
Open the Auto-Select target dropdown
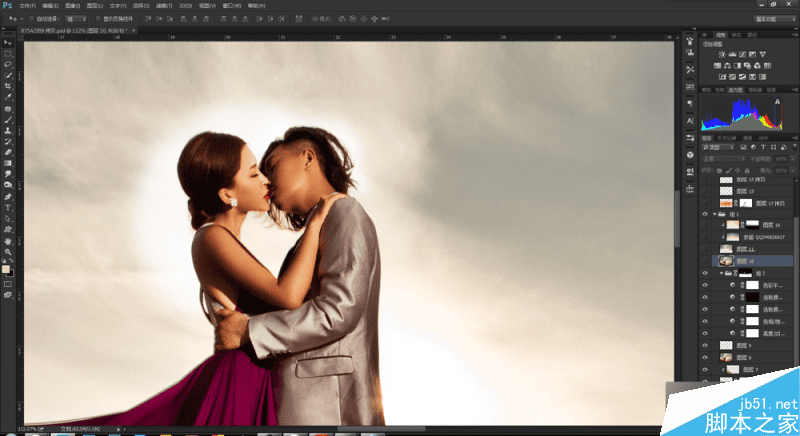77,19
